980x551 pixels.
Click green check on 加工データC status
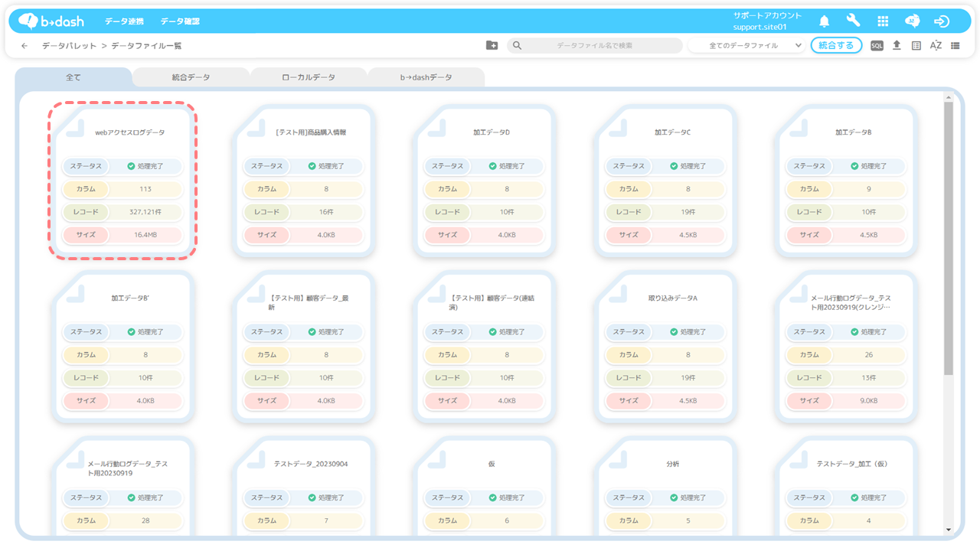pos(674,166)
